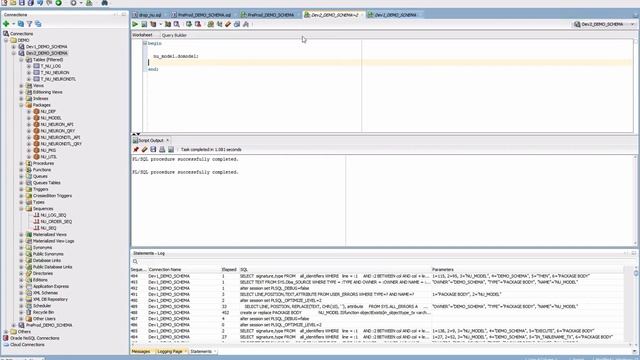This screenshot has width=640, height=360.
Task: Click the Rollback icon in the worksheet toolbar
Action: [198, 24]
